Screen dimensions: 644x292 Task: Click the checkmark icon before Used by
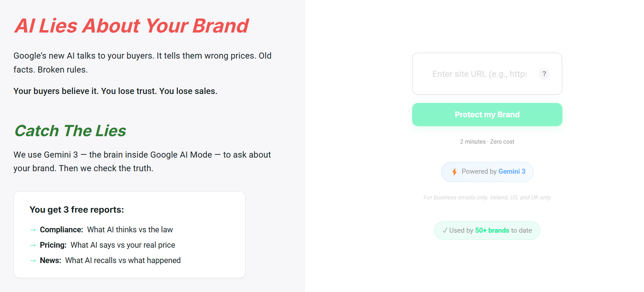pyautogui.click(x=445, y=231)
